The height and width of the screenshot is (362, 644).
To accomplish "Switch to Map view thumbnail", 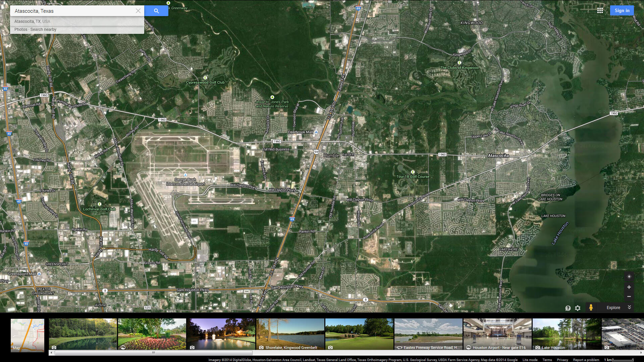I will 28,335.
